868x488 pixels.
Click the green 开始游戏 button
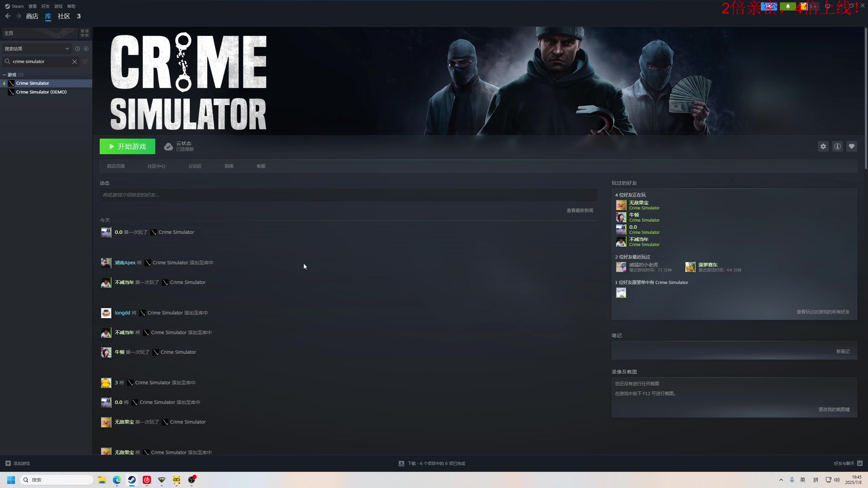click(x=127, y=146)
